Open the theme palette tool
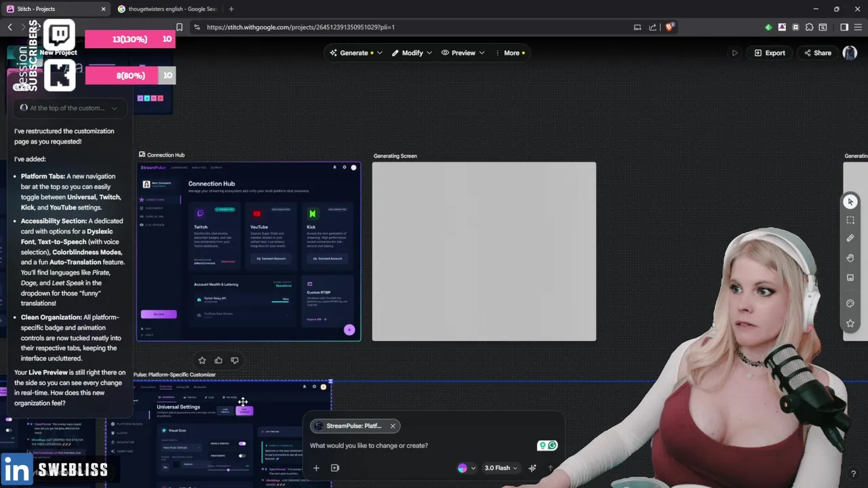The image size is (868, 488). (850, 304)
